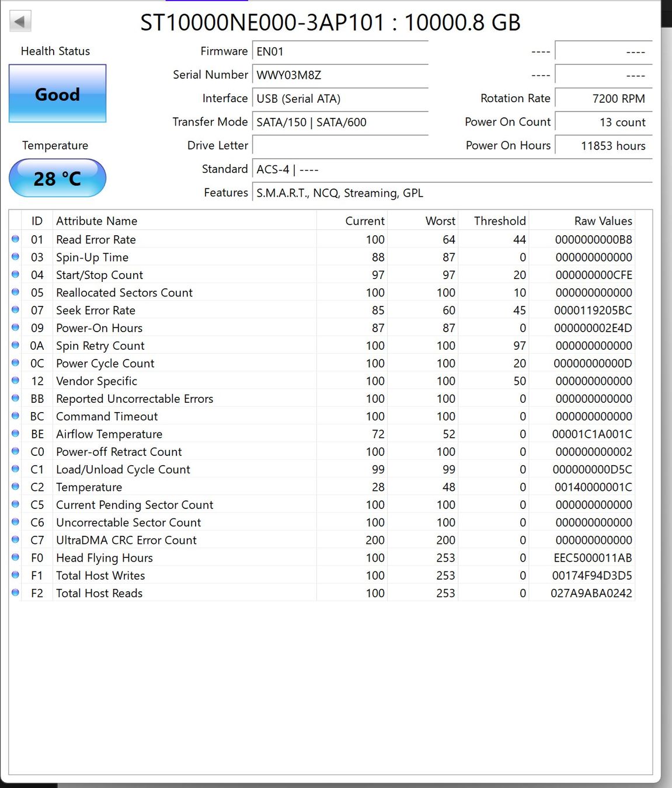Click raw value 00174F94D3D5
The height and width of the screenshot is (788, 672).
(x=592, y=576)
